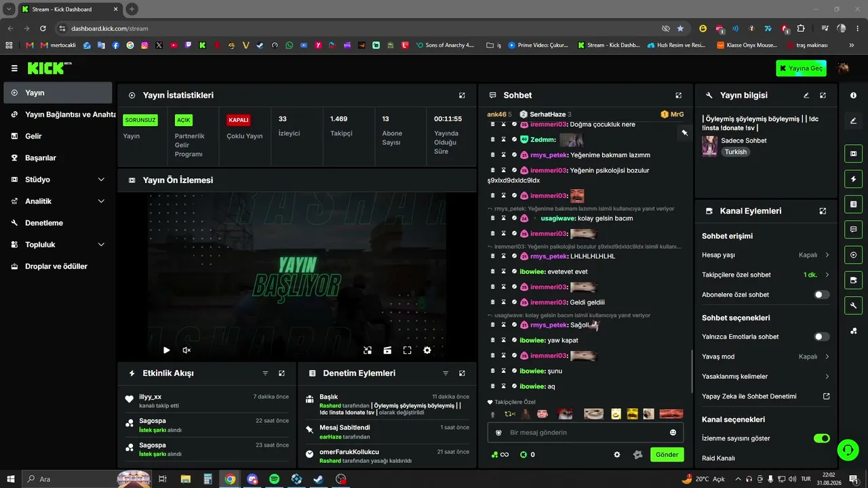Toggle moderation actions list widget in sidebar

pos(853,204)
